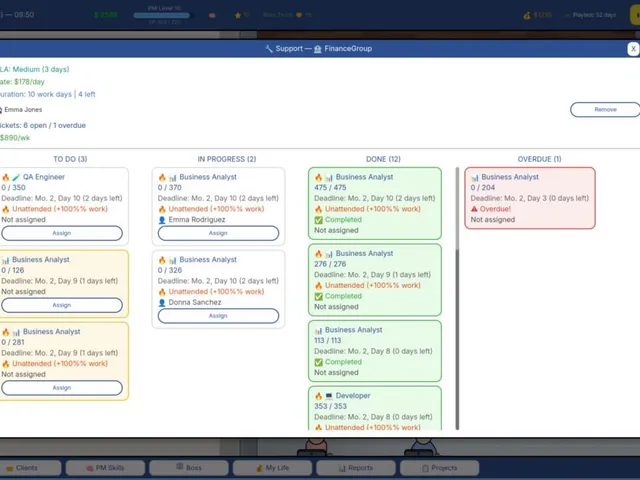Click the money bag icon in top bar
The width and height of the screenshot is (640, 480).
click(x=527, y=15)
